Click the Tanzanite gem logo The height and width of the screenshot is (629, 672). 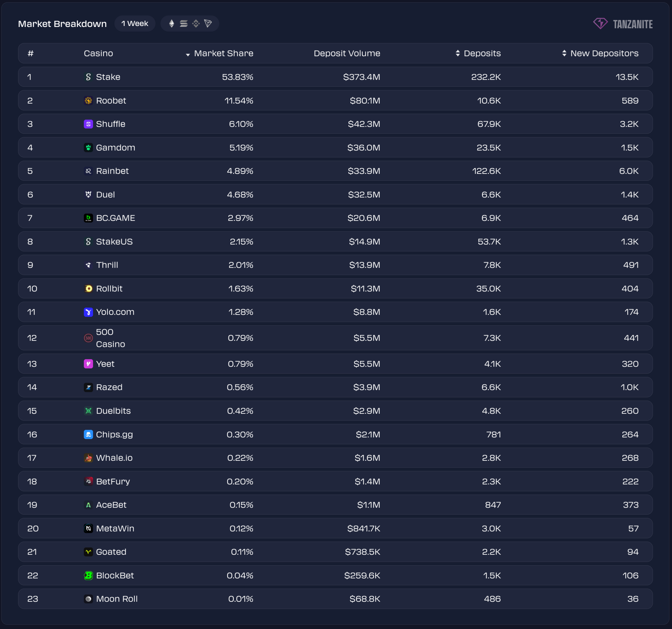[601, 23]
